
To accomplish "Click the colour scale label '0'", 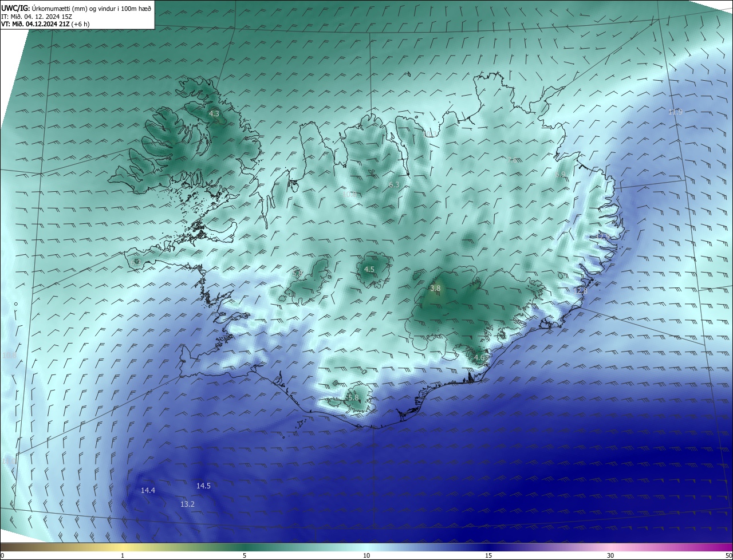I will coord(2,555).
